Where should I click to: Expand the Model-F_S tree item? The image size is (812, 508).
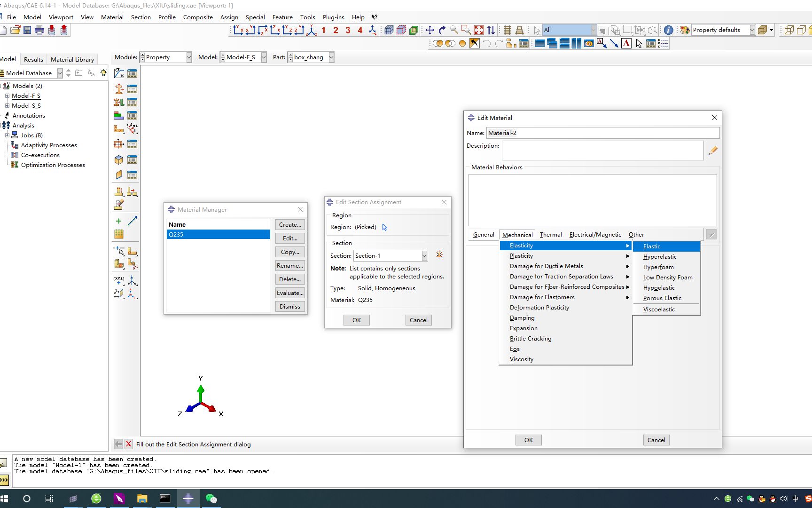(7, 95)
